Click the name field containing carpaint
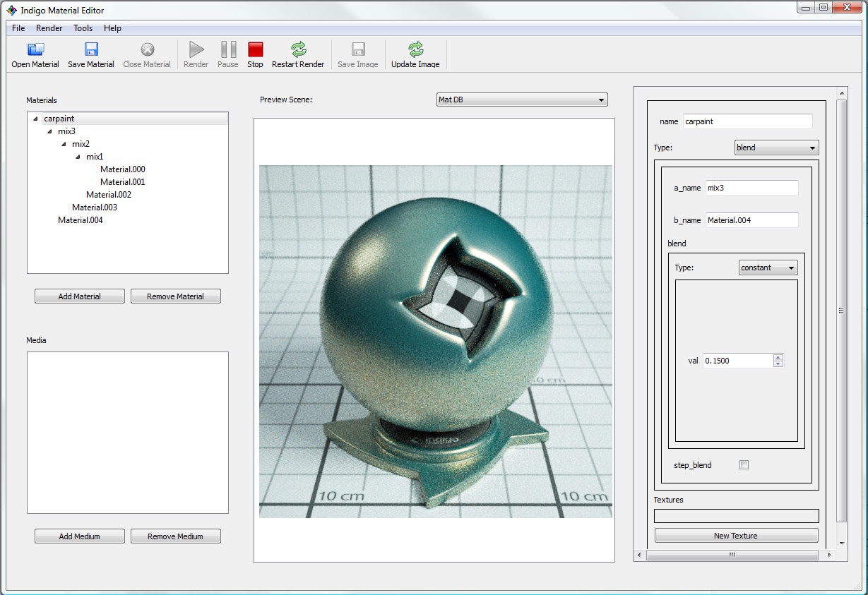This screenshot has width=868, height=595. click(x=747, y=121)
